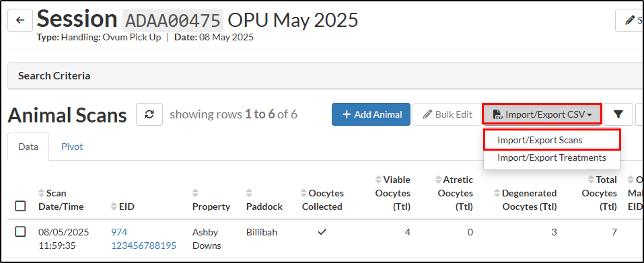Sort by EID column arrows
The width and height of the screenshot is (644, 263).
[114, 206]
